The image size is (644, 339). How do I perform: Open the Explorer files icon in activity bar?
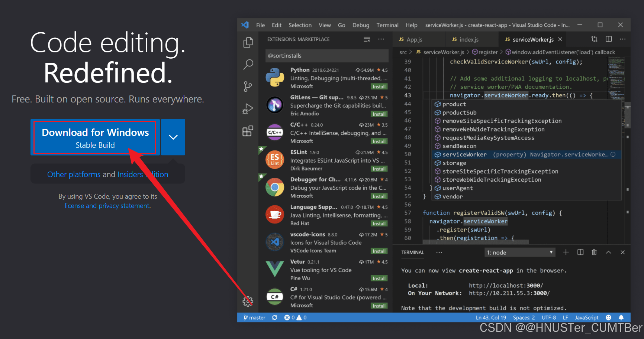[248, 43]
